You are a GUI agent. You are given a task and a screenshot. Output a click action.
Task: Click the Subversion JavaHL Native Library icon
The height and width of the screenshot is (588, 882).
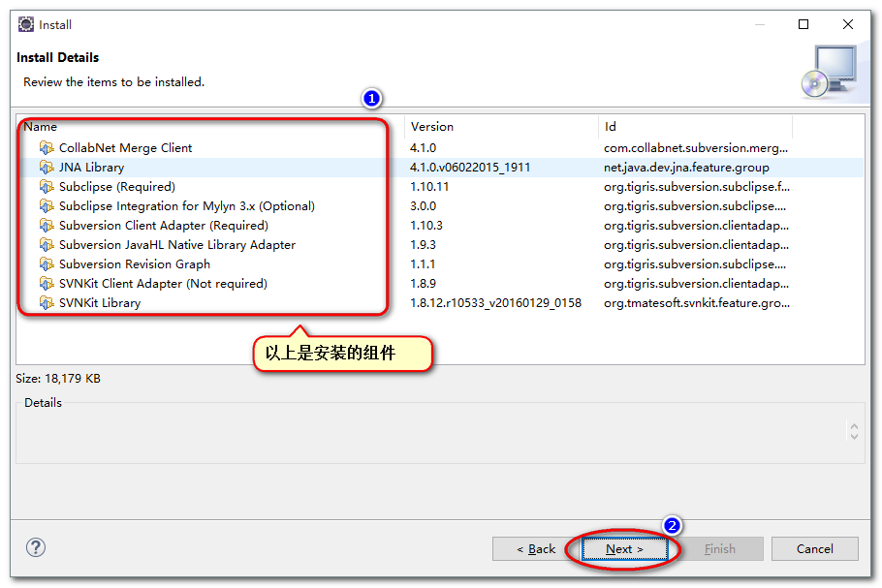47,245
